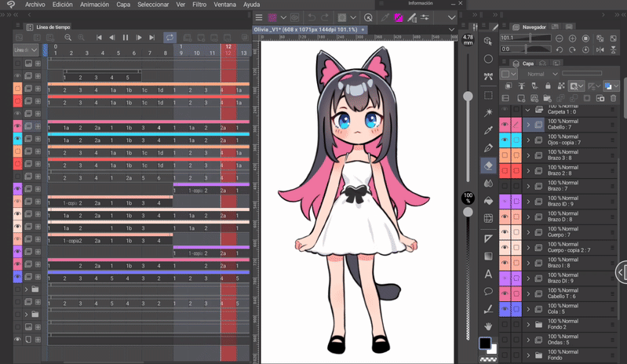Click the undo arrow in command bar
627x364 pixels.
[x=312, y=17]
